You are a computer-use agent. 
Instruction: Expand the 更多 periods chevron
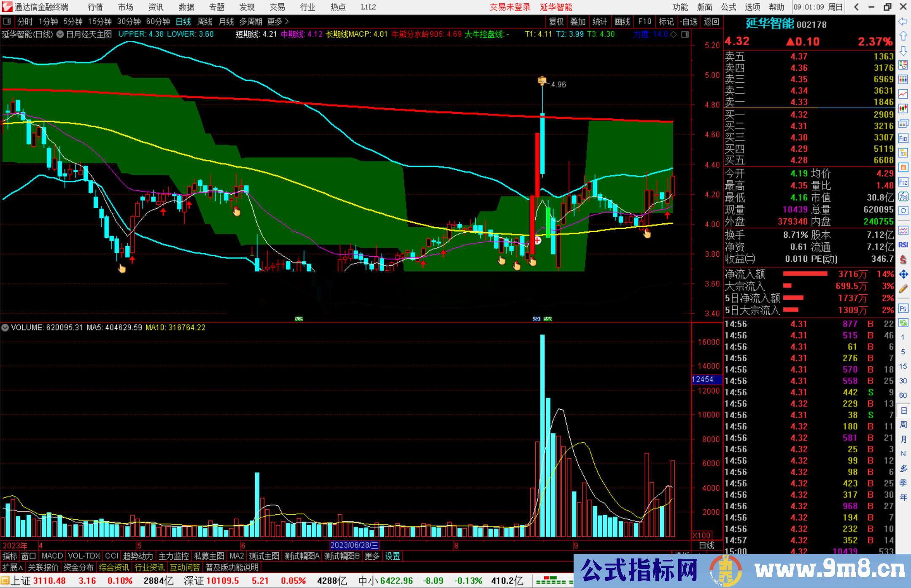pyautogui.click(x=287, y=21)
